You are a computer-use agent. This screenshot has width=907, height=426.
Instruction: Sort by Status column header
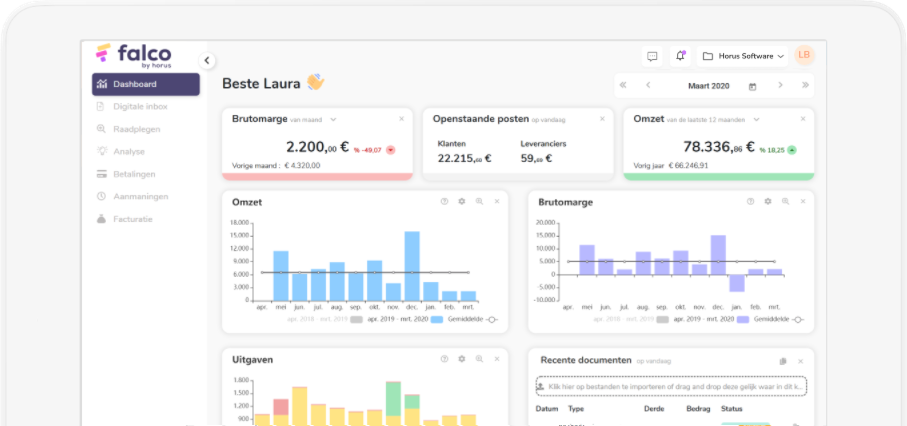point(731,409)
